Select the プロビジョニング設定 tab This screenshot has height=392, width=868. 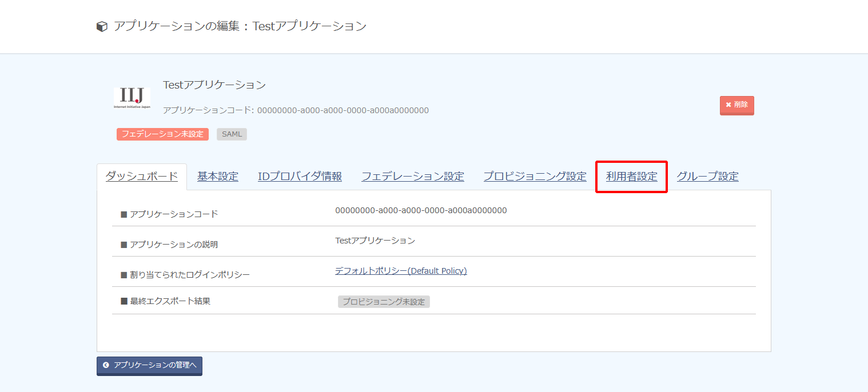(x=535, y=177)
